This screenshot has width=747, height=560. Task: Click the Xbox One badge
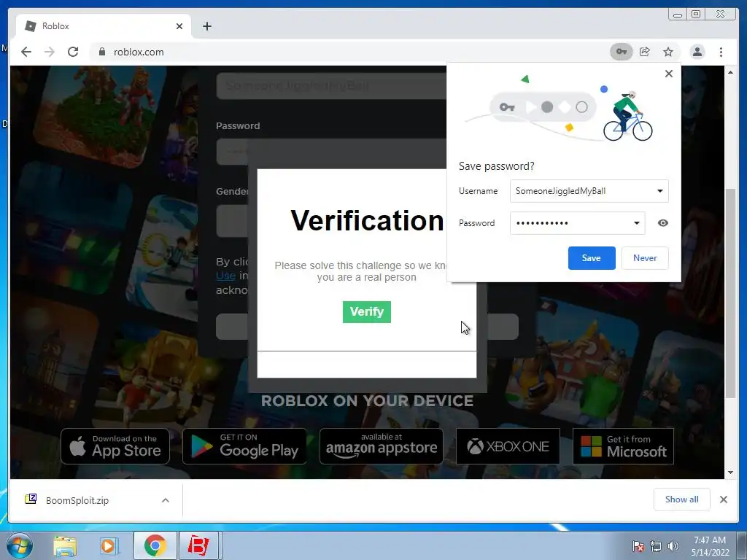tap(508, 446)
